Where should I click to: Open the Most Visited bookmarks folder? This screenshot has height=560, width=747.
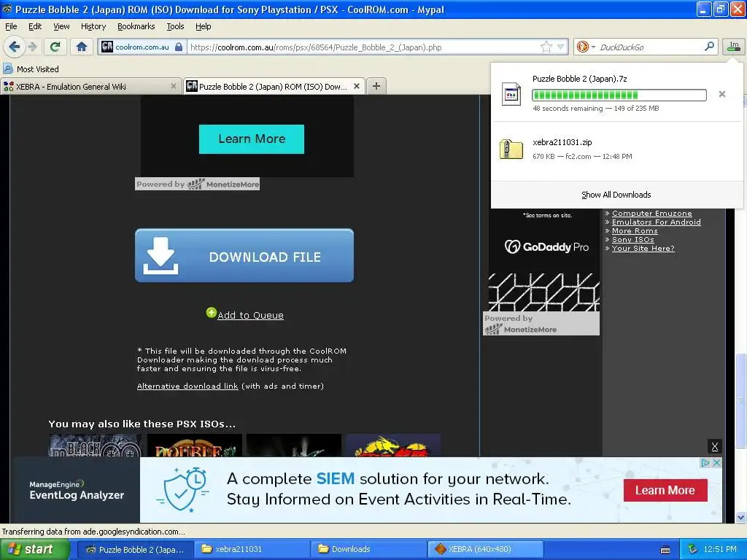coord(31,69)
